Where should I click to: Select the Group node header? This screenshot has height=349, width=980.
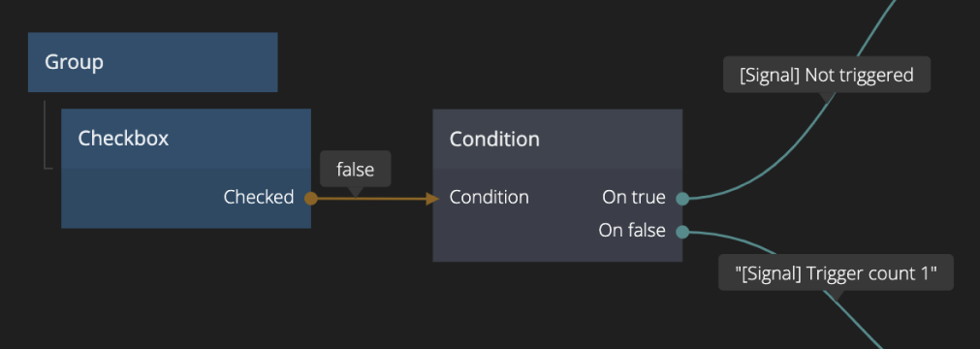[152, 62]
